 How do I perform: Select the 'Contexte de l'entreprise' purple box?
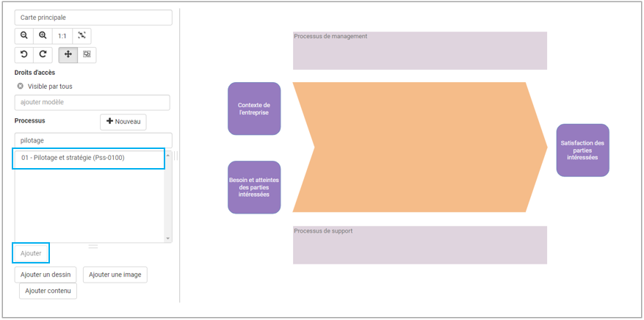[254, 109]
